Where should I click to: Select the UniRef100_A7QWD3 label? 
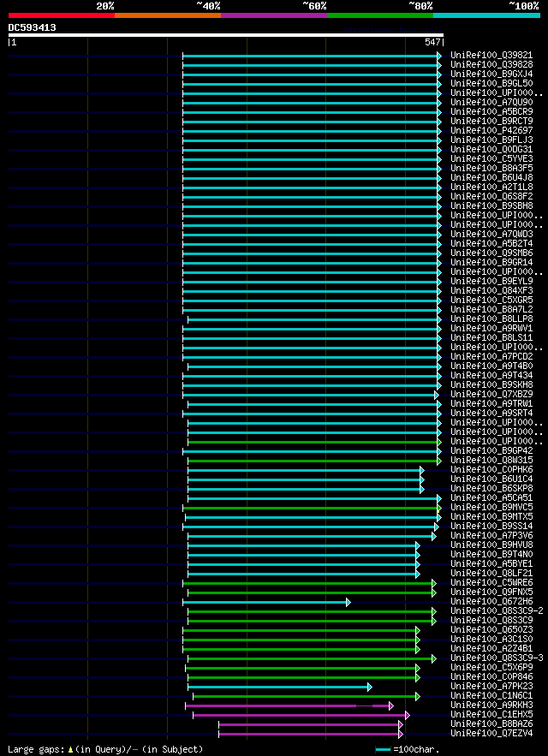coord(491,235)
